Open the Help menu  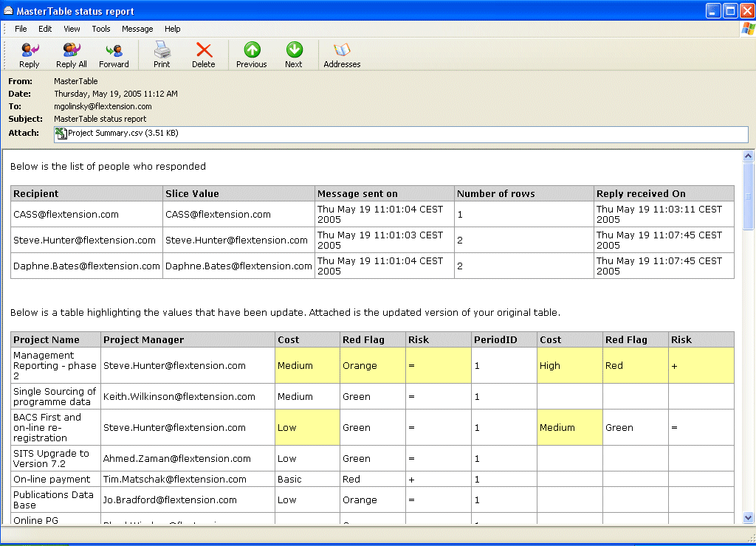173,29
